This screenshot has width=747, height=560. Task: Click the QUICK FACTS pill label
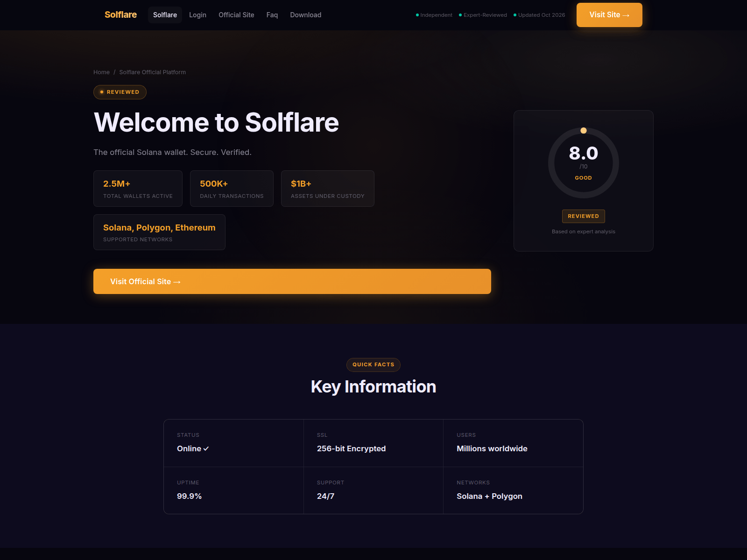pyautogui.click(x=373, y=365)
